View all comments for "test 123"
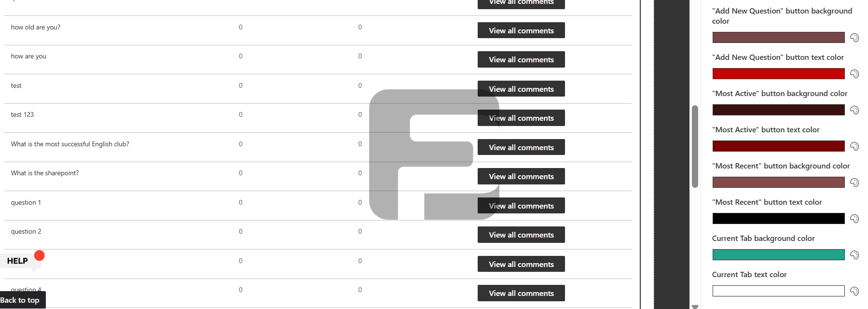The width and height of the screenshot is (868, 309). (521, 118)
